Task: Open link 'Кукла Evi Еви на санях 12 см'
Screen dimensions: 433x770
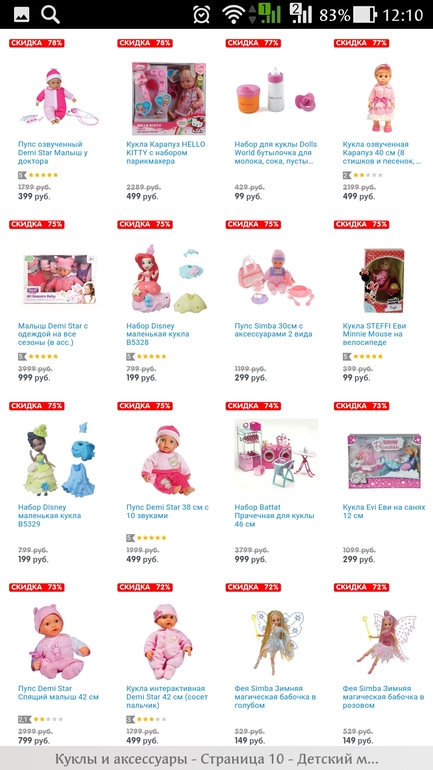Action: coord(384,511)
